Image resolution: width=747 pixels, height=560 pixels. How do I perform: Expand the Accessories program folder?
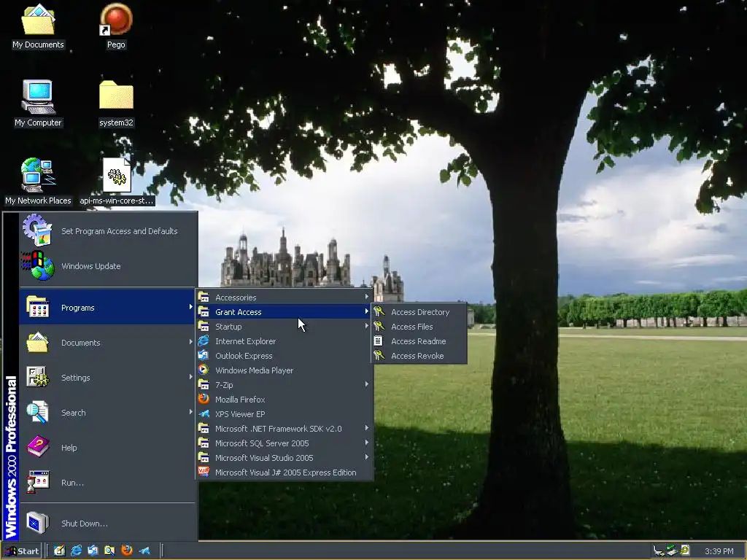click(x=285, y=297)
